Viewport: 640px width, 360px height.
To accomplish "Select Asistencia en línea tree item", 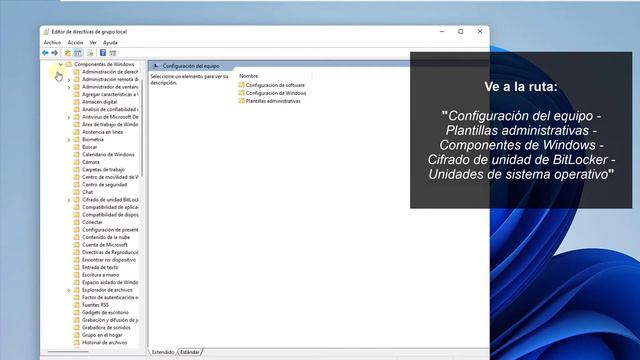I will pos(102,132).
